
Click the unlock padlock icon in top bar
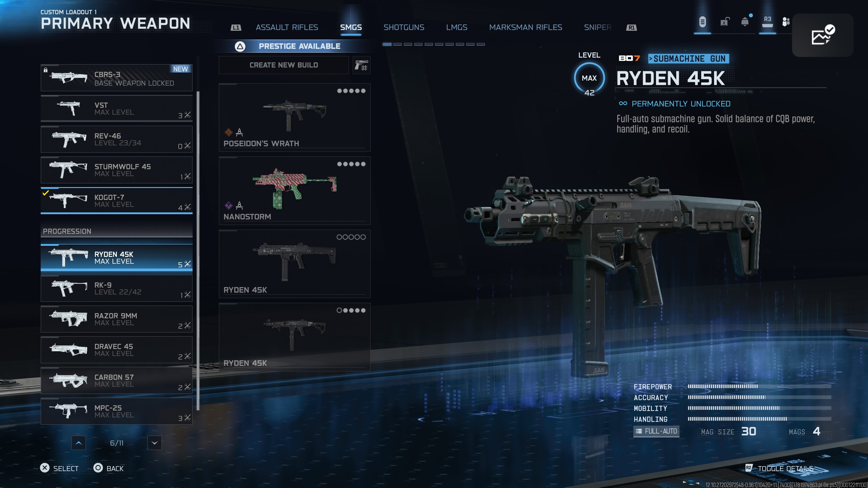click(724, 22)
